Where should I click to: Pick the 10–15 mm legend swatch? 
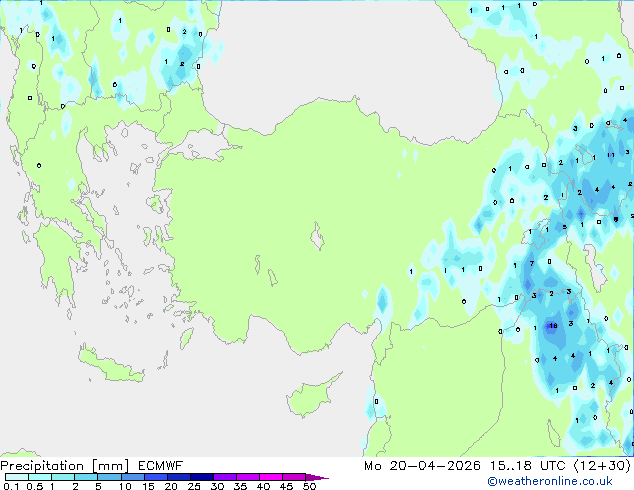[132, 477]
